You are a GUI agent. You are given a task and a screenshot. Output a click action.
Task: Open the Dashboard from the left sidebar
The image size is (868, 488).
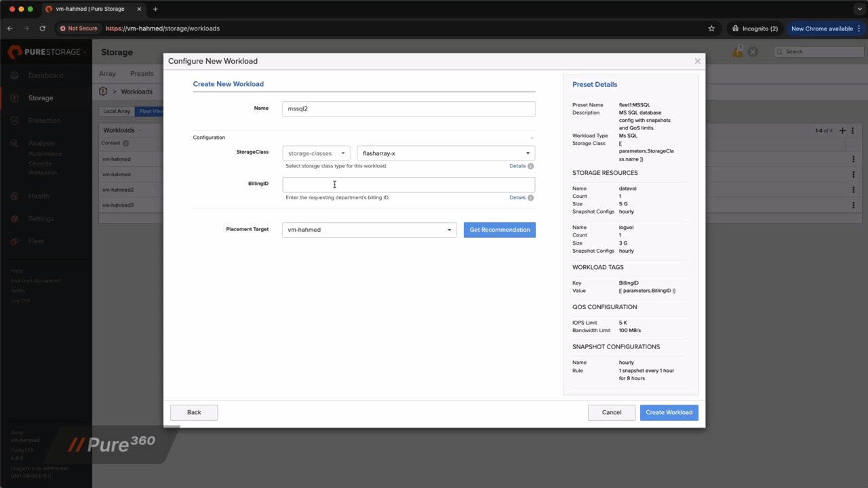[x=14, y=75]
